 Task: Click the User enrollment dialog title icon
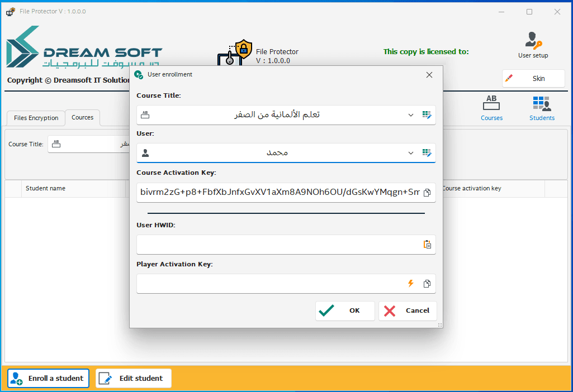(139, 75)
